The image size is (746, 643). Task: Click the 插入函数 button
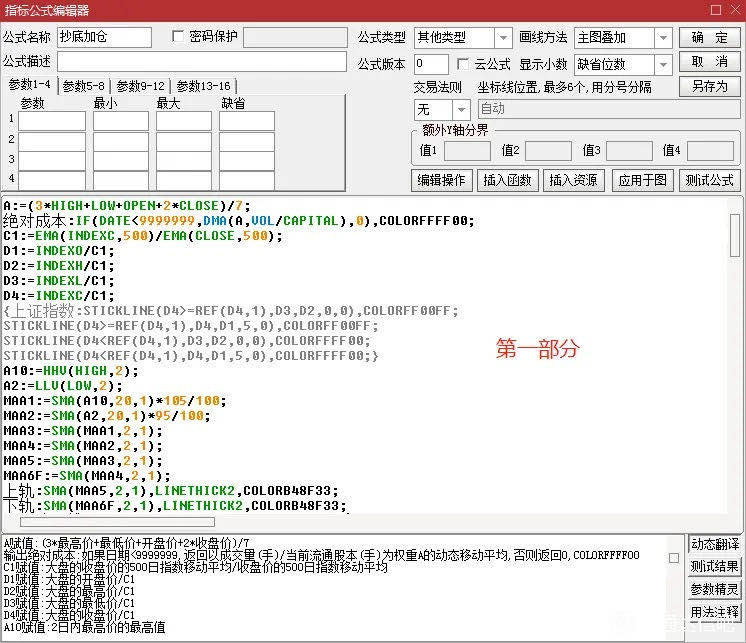point(507,180)
